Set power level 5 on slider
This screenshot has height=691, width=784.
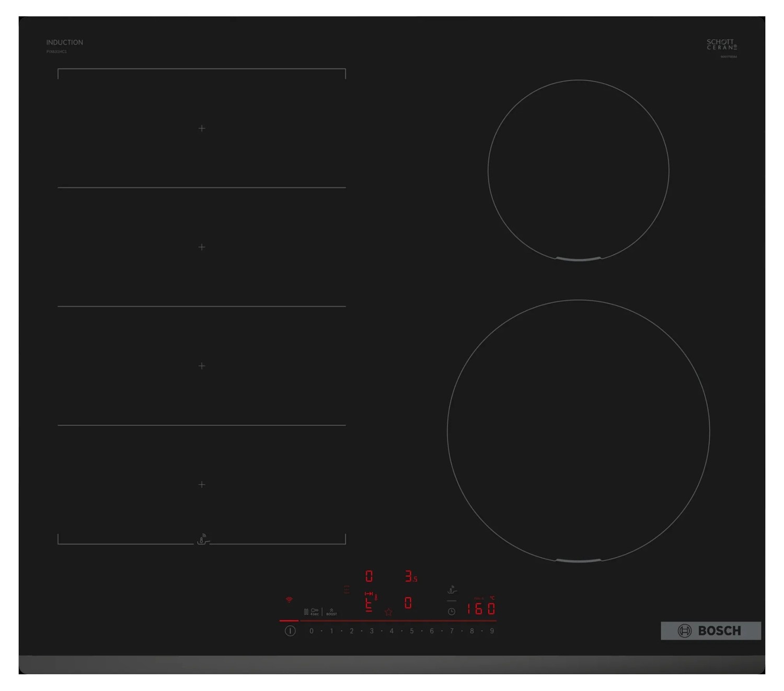click(412, 631)
